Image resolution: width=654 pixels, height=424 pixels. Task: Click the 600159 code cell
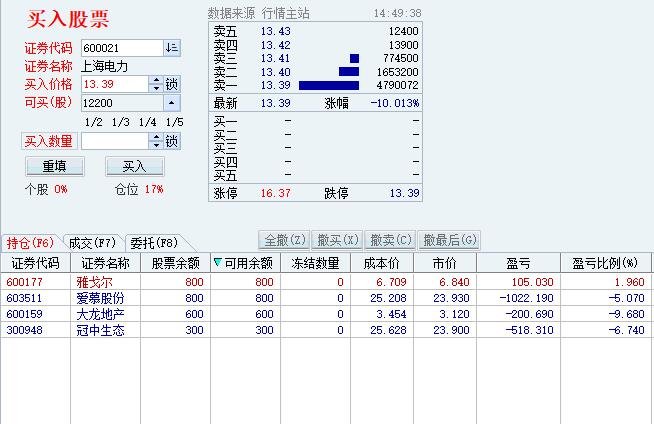[25, 314]
